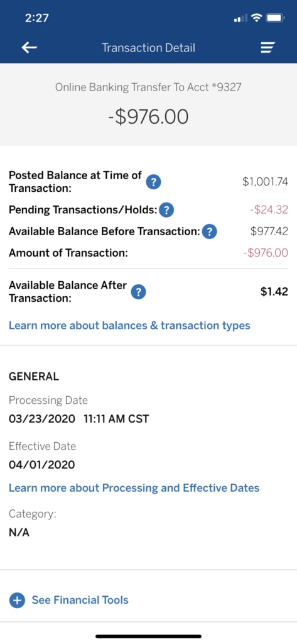Tap the Effective Date 04/01/2020 value
The width and height of the screenshot is (297, 644).
tap(42, 465)
